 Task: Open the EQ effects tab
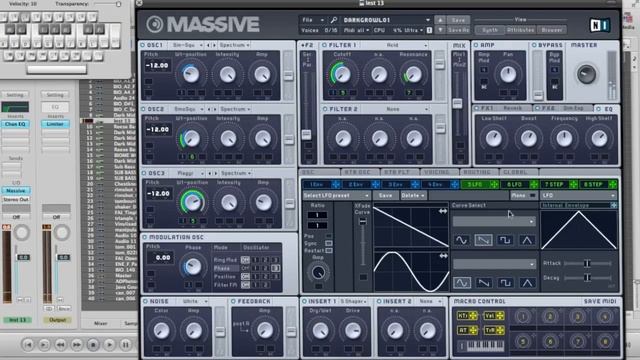click(607, 109)
